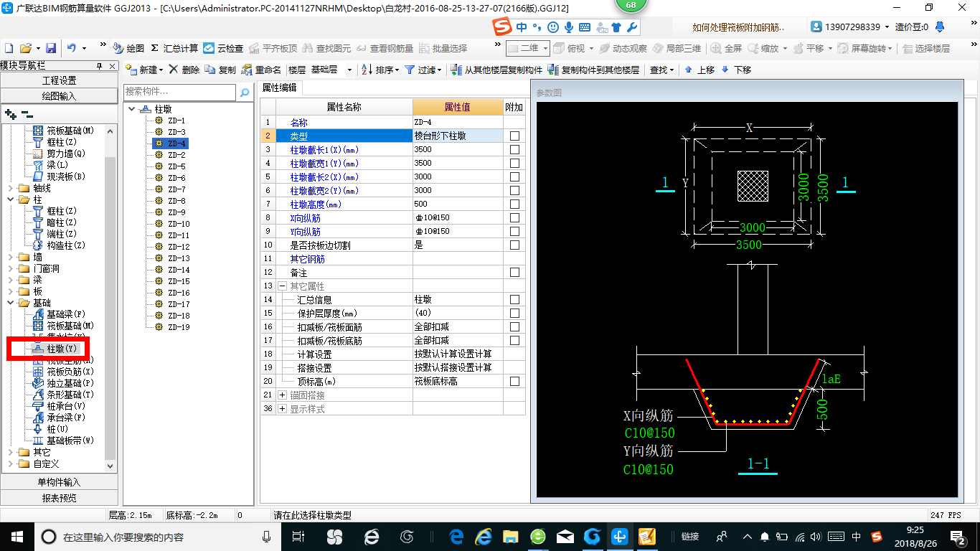Click the save disk icon

pos(51,48)
